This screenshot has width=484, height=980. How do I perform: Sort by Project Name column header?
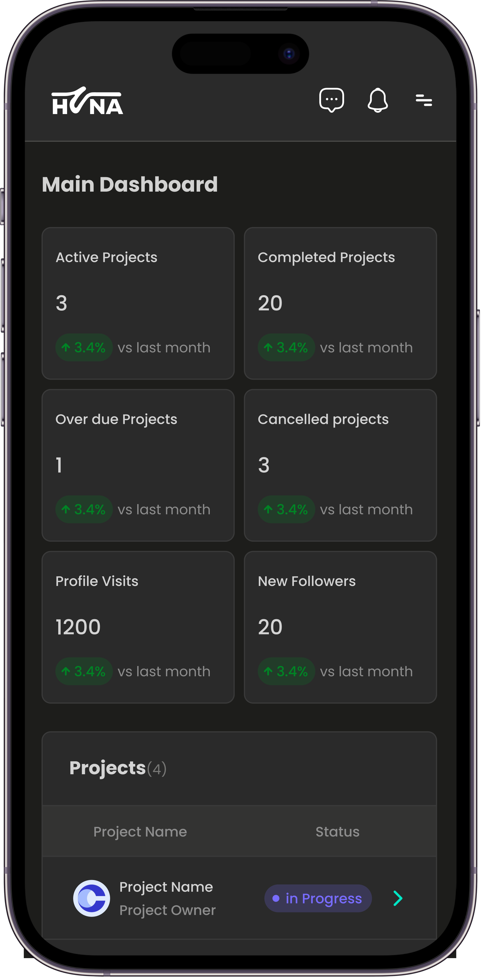pyautogui.click(x=140, y=832)
